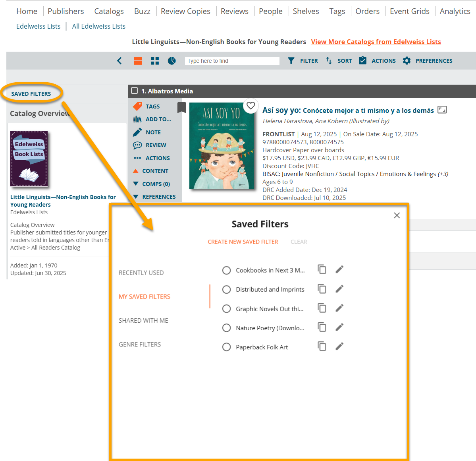The height and width of the screenshot is (461, 476).
Task: Go to the Home menu item
Action: point(27,11)
